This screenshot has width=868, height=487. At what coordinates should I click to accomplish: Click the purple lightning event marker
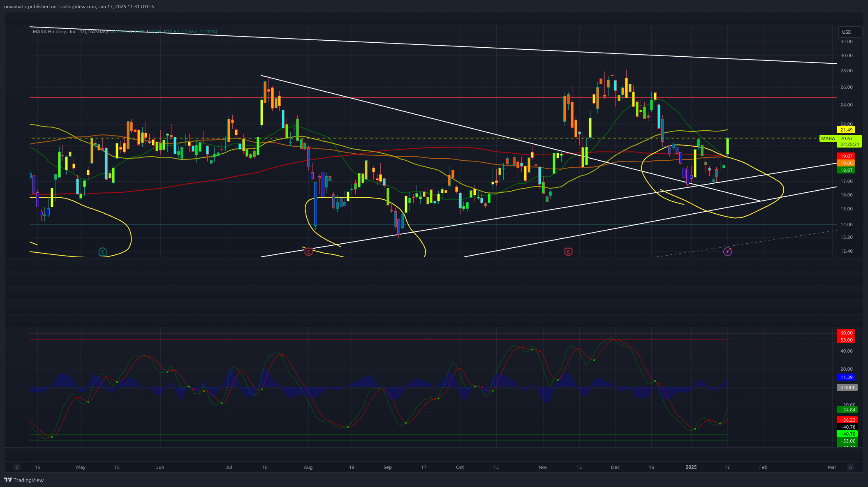pyautogui.click(x=727, y=252)
